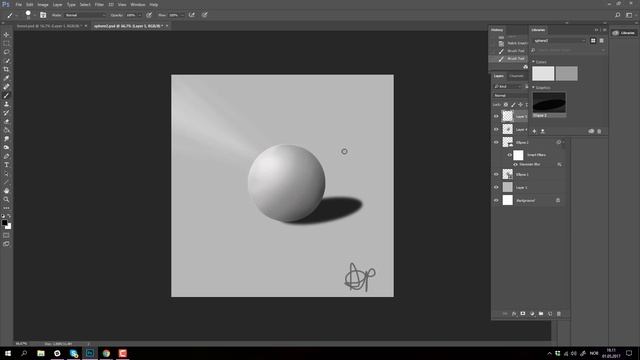Open the Filter menu
This screenshot has height=360, width=640.
click(99, 4)
